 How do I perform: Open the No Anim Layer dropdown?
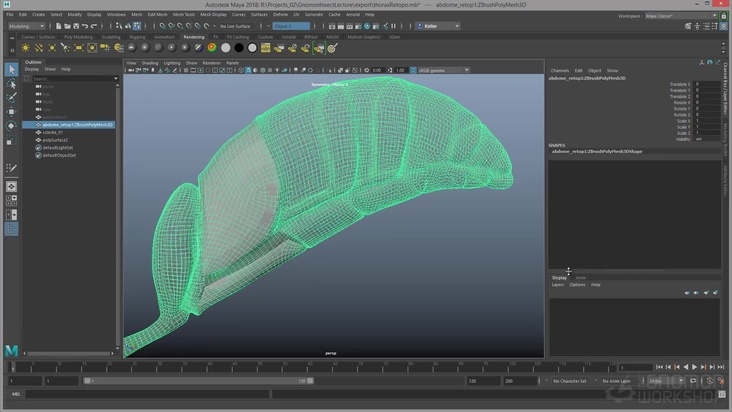[x=617, y=381]
